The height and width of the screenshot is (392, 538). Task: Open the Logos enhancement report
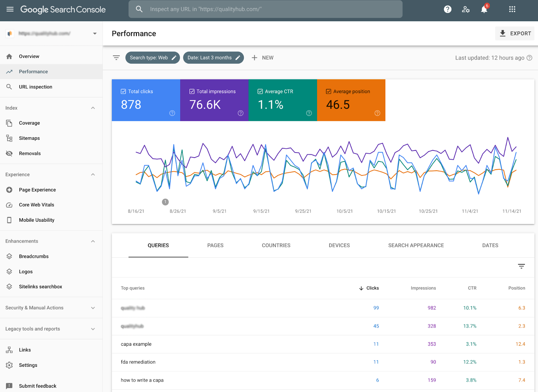tap(26, 272)
